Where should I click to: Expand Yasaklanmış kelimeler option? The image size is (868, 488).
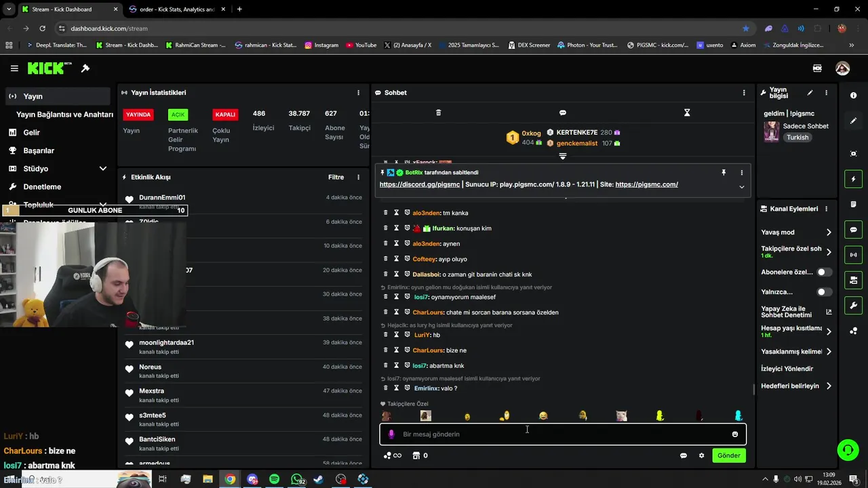click(x=829, y=352)
